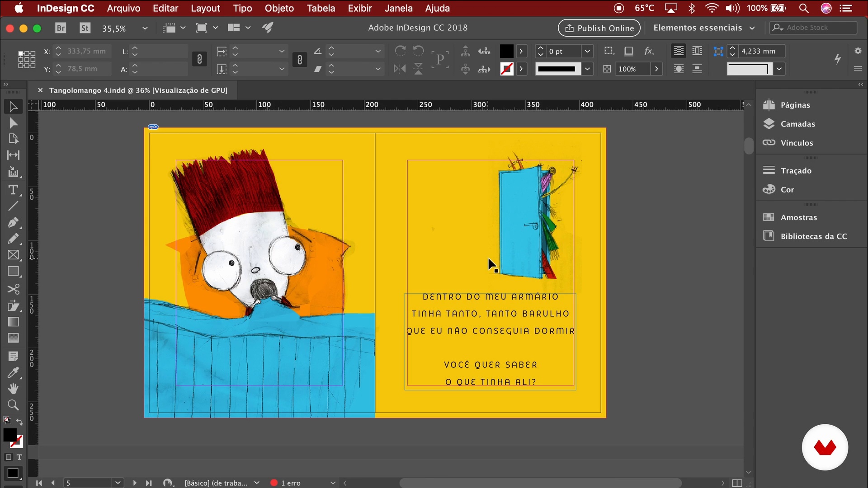Viewport: 868px width, 488px height.
Task: Open the view options dropdown
Action: pyautogui.click(x=174, y=28)
